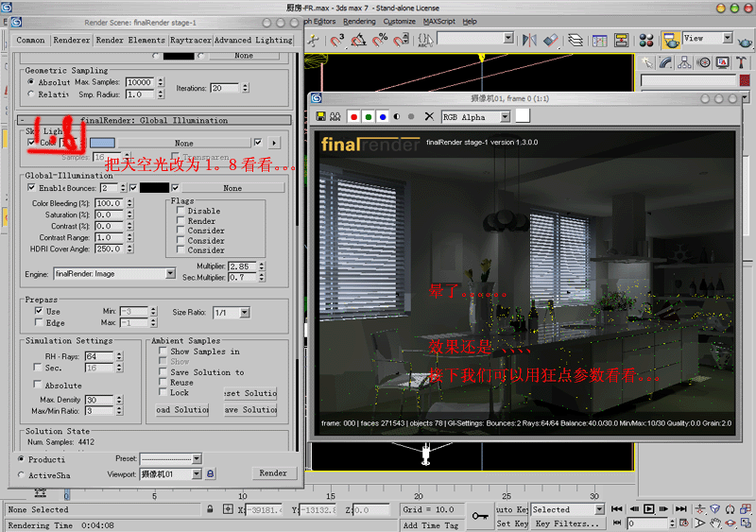This screenshot has height=532, width=756.
Task: Open Schematic View icon in main toolbar
Action: (622, 40)
